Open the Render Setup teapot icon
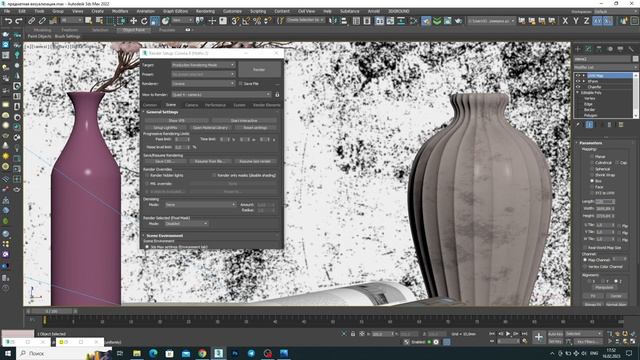Image resolution: width=640 pixels, height=360 pixels. (x=426, y=21)
